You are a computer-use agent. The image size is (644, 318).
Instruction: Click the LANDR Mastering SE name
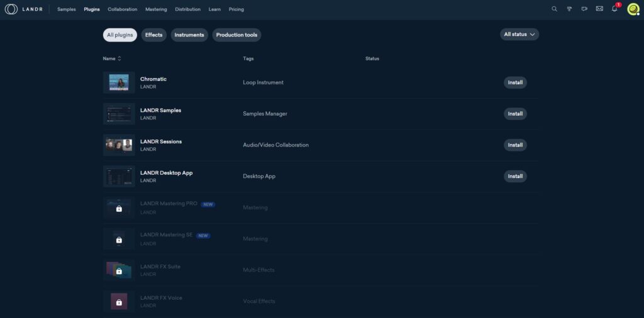point(166,234)
